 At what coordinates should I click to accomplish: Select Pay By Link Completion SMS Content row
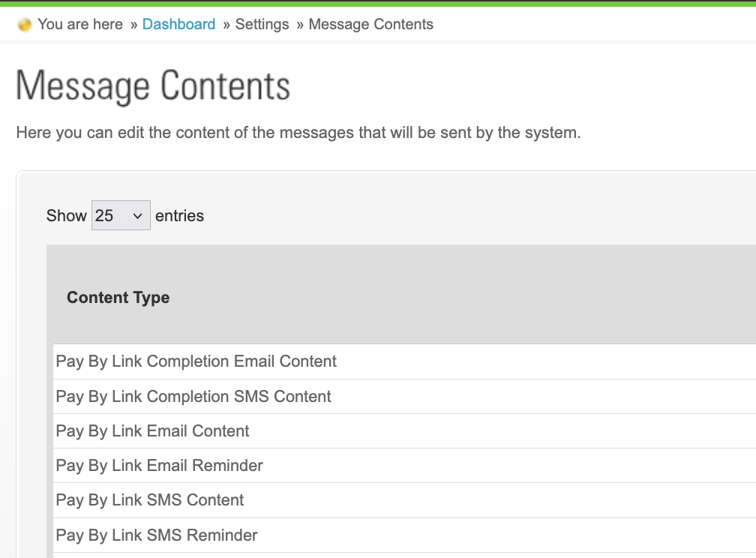coord(193,397)
